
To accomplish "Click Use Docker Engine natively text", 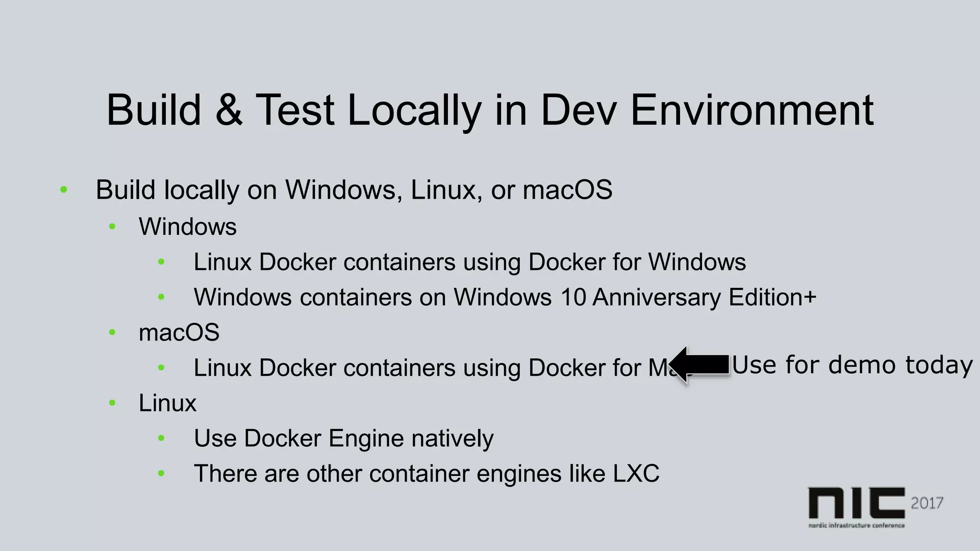I will [x=344, y=439].
